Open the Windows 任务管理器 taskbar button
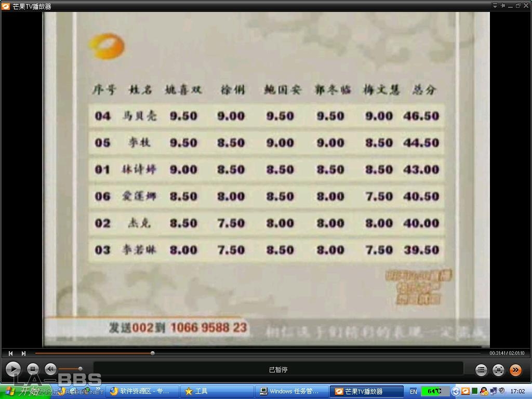 click(292, 391)
